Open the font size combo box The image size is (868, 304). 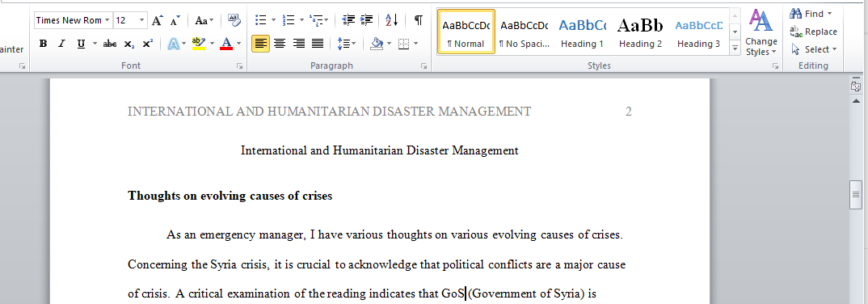[x=130, y=20]
